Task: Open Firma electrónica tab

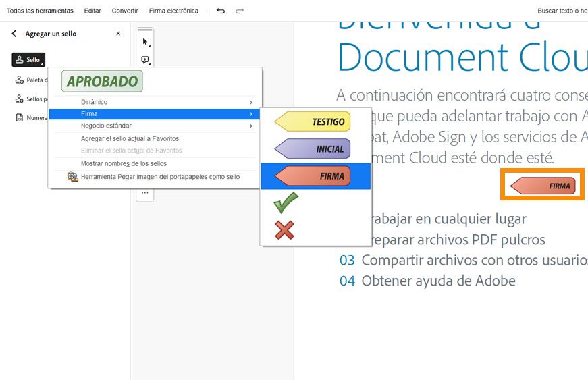Action: 173,11
